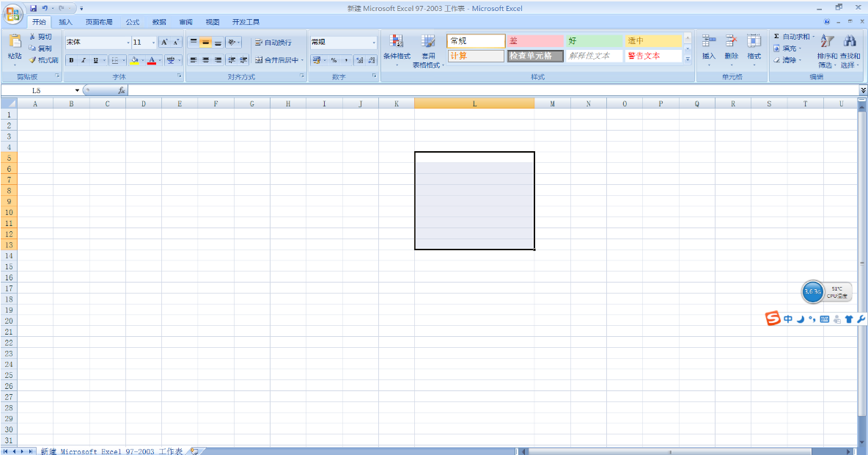Click the decrease indent icon
The height and width of the screenshot is (455, 868).
[232, 60]
